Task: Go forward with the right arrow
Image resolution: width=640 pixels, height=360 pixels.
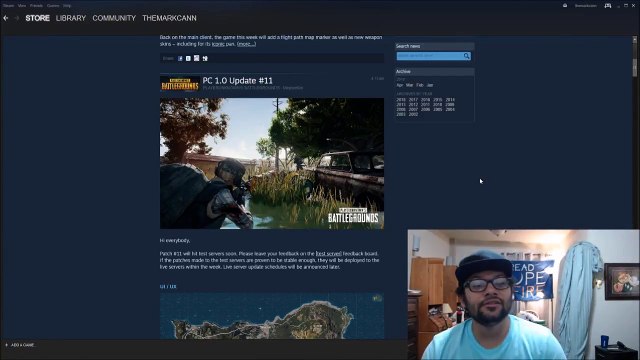Action: (17, 18)
